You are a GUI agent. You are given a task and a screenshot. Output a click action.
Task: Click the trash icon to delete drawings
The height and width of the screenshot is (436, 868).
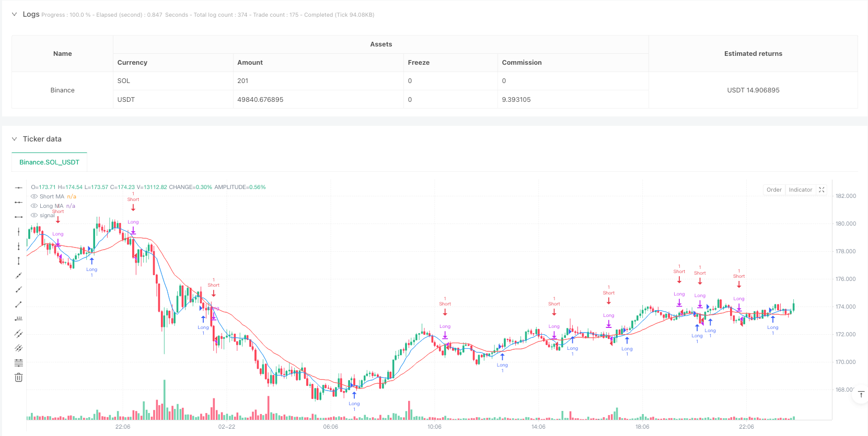[x=19, y=377]
